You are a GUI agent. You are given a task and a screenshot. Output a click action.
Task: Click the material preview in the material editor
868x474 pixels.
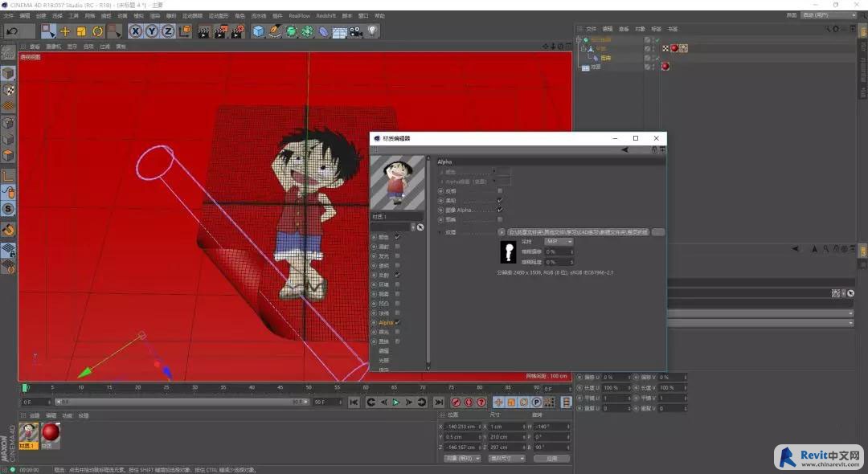point(397,182)
